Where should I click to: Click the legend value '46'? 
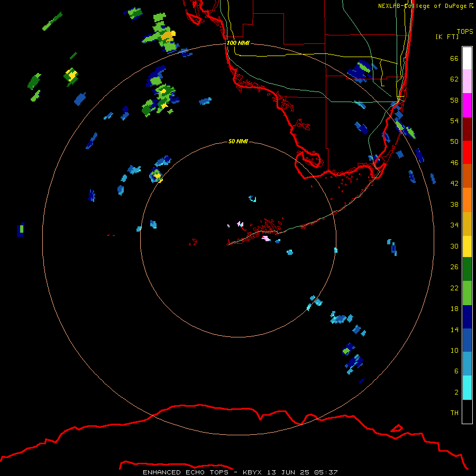454,162
